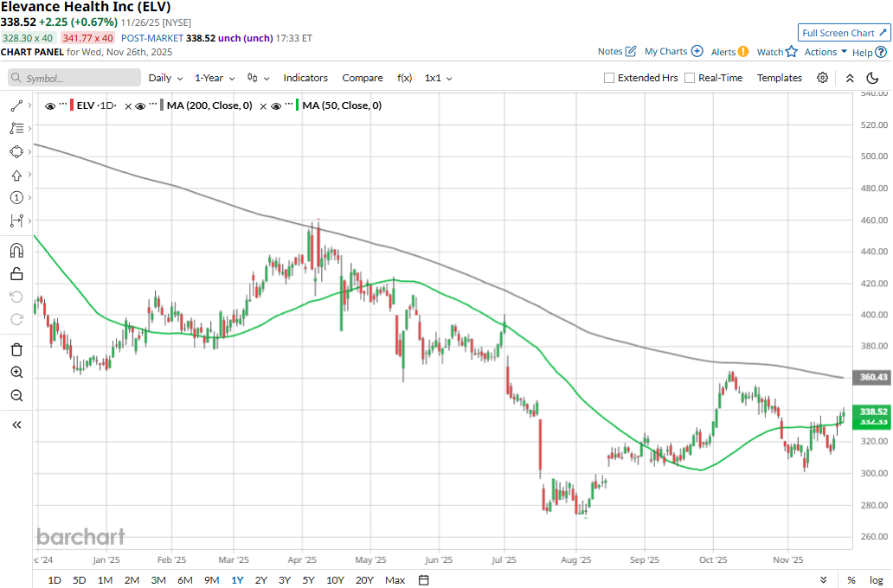Open the Compare menu
The height and width of the screenshot is (588, 893).
coord(363,78)
